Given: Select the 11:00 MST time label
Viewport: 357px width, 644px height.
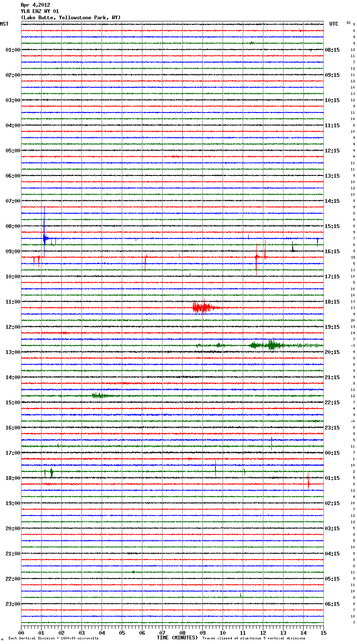Looking at the screenshot, I should click(x=13, y=302).
